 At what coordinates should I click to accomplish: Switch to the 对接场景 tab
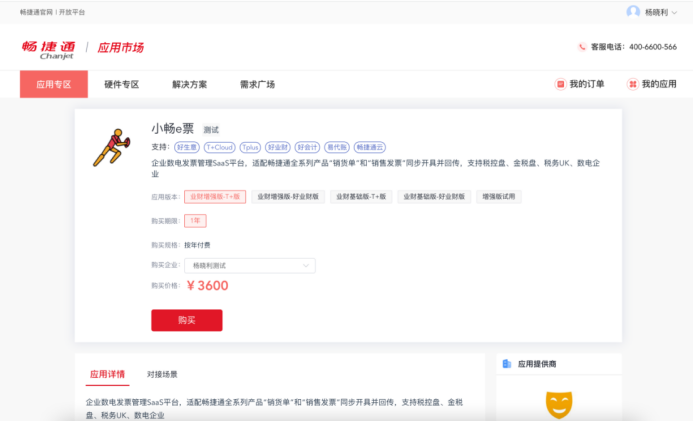pyautogui.click(x=162, y=374)
